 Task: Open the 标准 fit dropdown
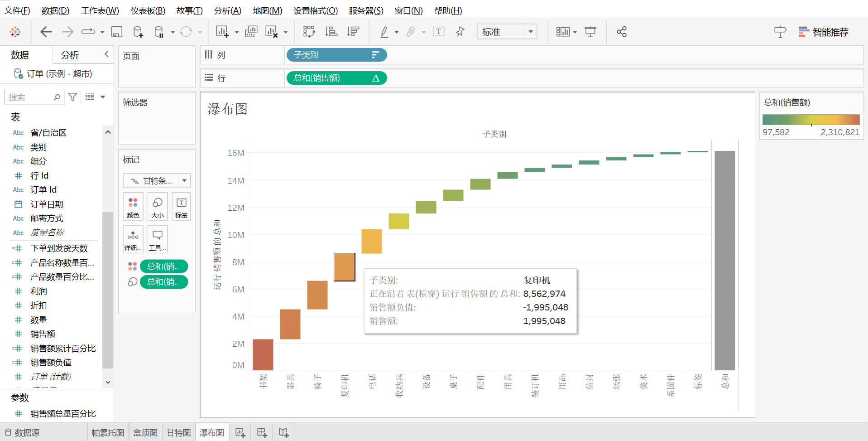click(507, 32)
